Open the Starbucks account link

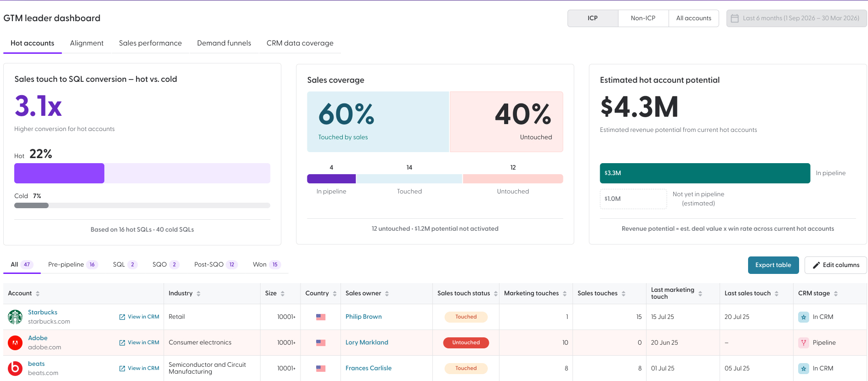(43, 313)
